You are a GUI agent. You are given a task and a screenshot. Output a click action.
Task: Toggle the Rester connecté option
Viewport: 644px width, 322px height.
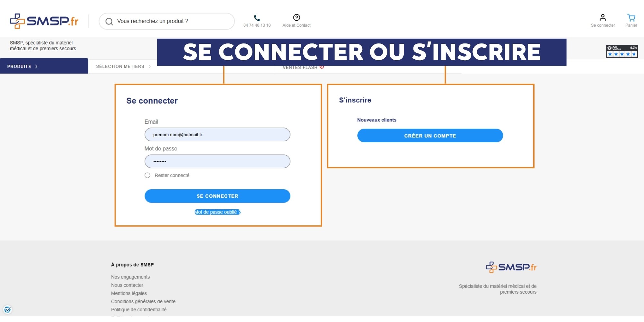(147, 175)
